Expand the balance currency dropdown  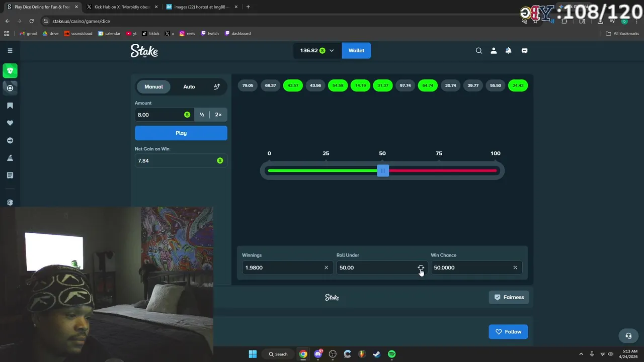(331, 50)
